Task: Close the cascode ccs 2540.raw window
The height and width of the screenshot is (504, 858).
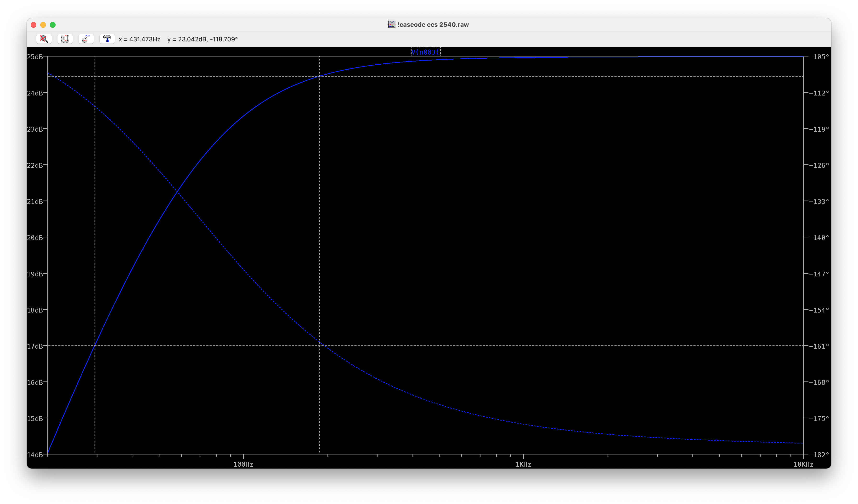Action: [x=33, y=25]
